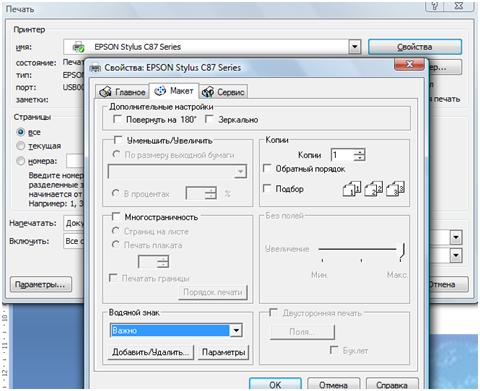
Task: Enable the Повернуть на 180° checkbox
Action: pos(117,119)
